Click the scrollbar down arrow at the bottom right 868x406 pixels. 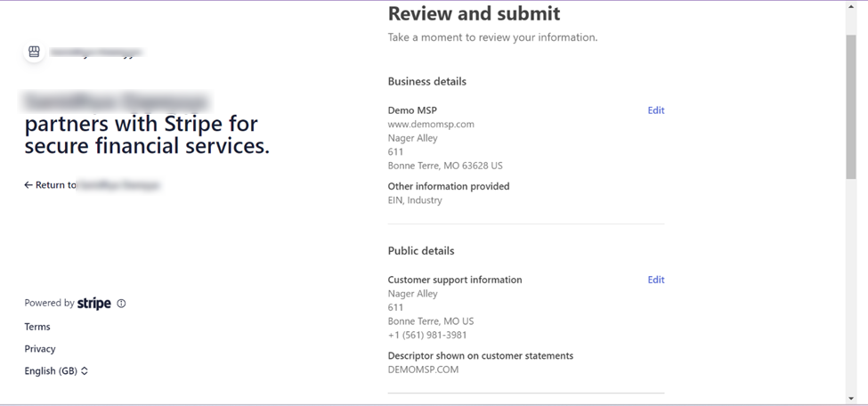[851, 399]
